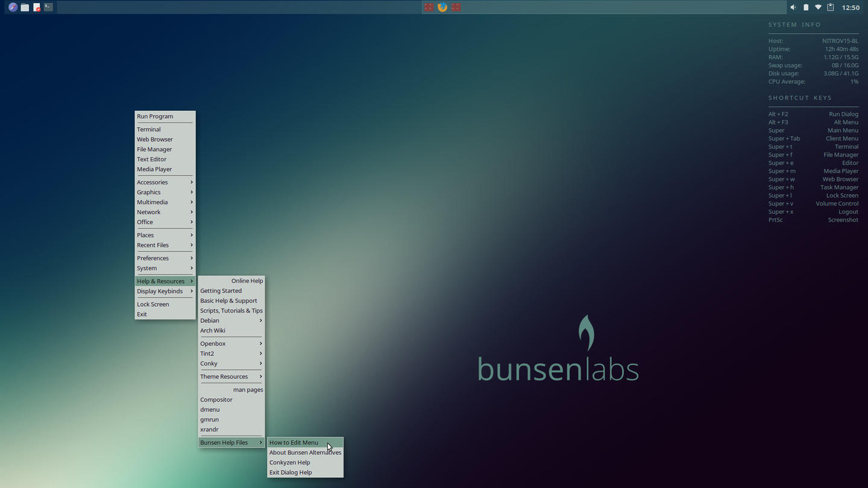The image size is (868, 488).
Task: Open Getting Started help entry
Action: pos(231,290)
